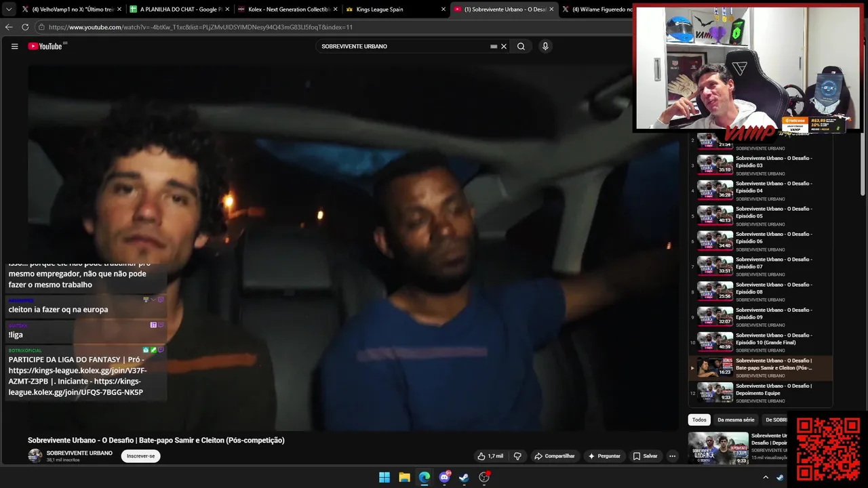Play Episódio 07 from the playlist
Image resolution: width=868 pixels, height=488 pixels.
coord(760,267)
